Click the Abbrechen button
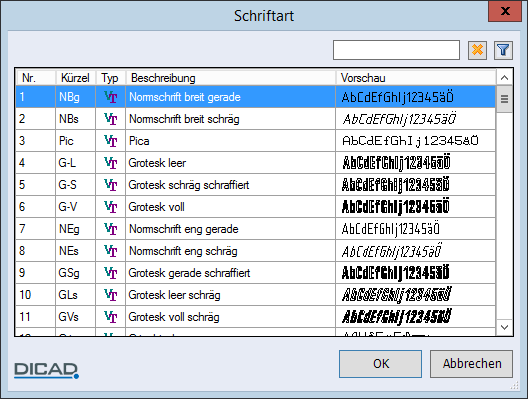This screenshot has width=528, height=399. 471,364
